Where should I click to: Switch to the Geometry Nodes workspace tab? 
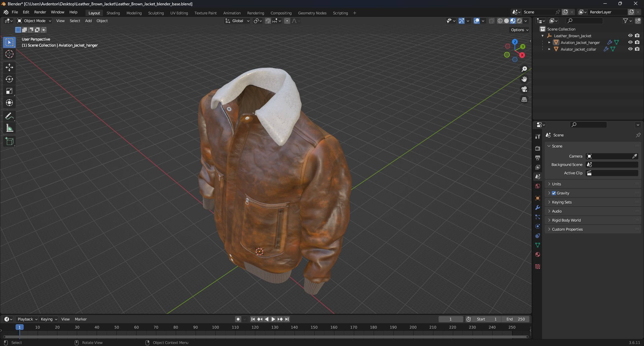pos(312,13)
